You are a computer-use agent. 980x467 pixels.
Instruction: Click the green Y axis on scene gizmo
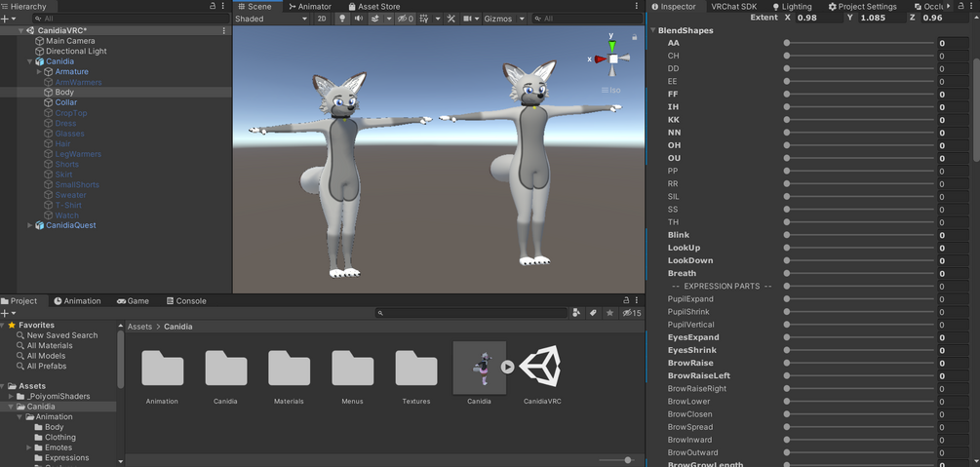[x=611, y=45]
